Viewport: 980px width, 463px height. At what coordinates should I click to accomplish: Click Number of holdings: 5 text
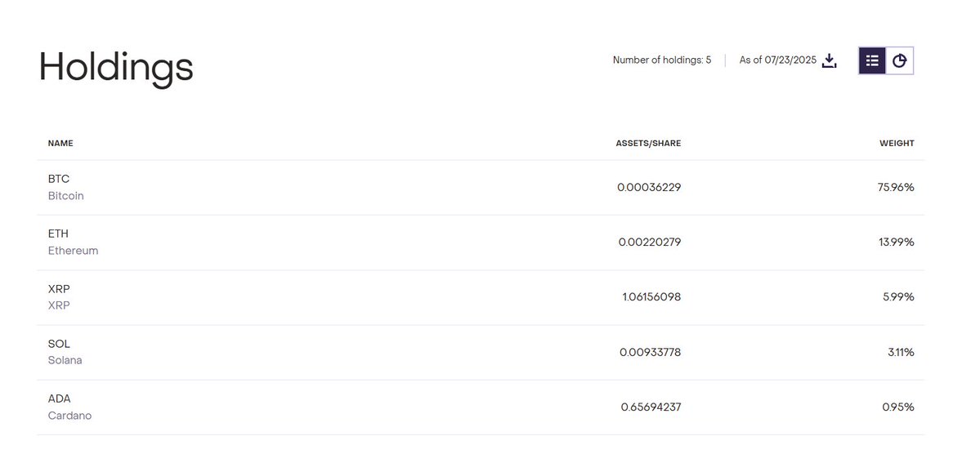click(x=662, y=60)
